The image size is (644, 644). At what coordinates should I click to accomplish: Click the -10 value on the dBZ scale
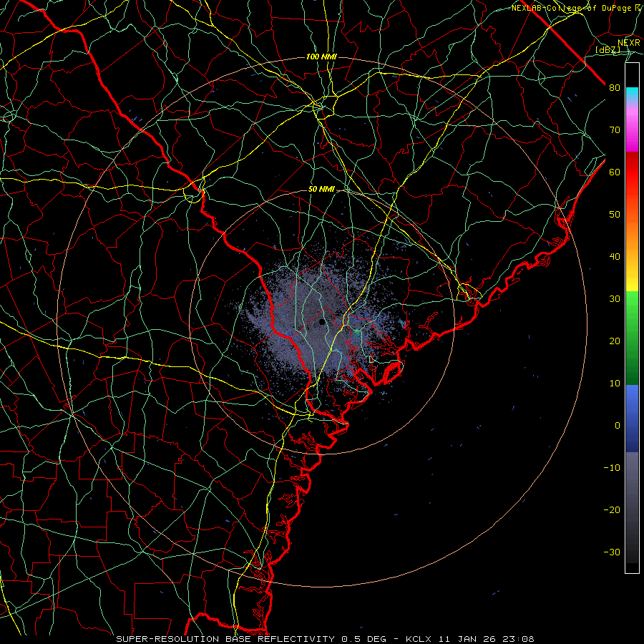point(612,468)
